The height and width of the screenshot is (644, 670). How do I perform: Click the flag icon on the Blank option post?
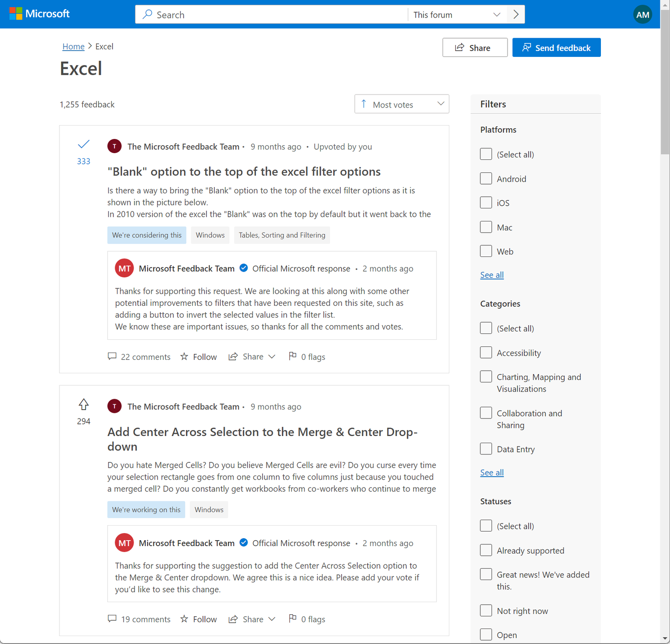293,356
